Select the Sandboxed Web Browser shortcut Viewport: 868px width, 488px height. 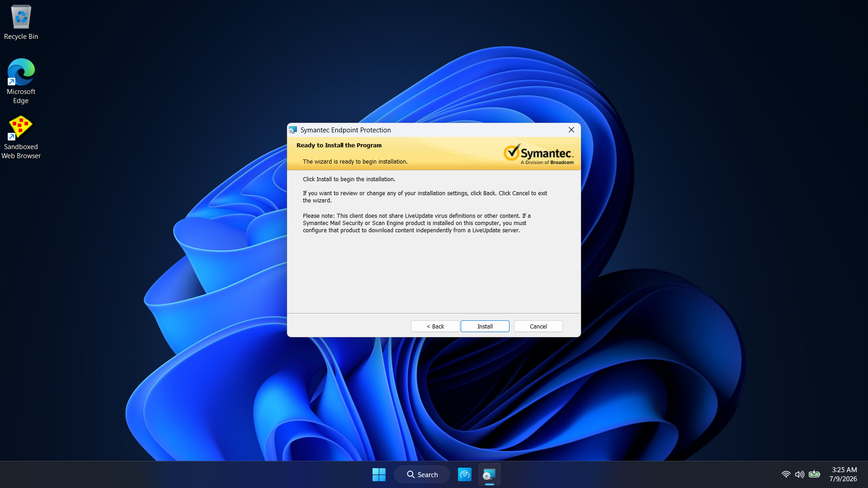point(21,137)
